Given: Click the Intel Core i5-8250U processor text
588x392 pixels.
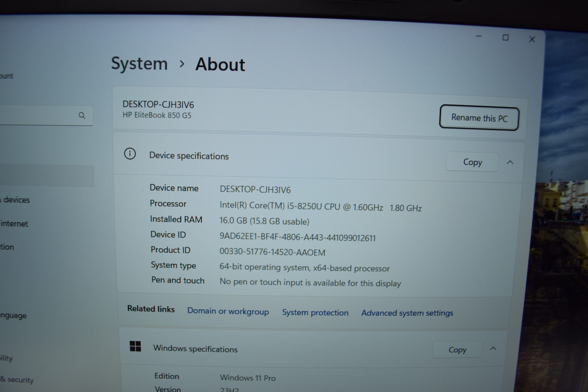Looking at the screenshot, I should click(320, 206).
